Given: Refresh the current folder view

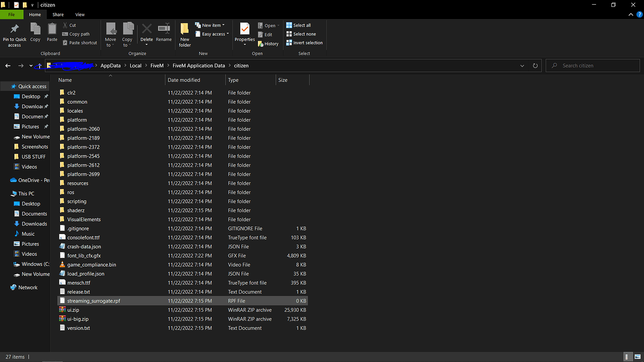Looking at the screenshot, I should click(x=535, y=66).
